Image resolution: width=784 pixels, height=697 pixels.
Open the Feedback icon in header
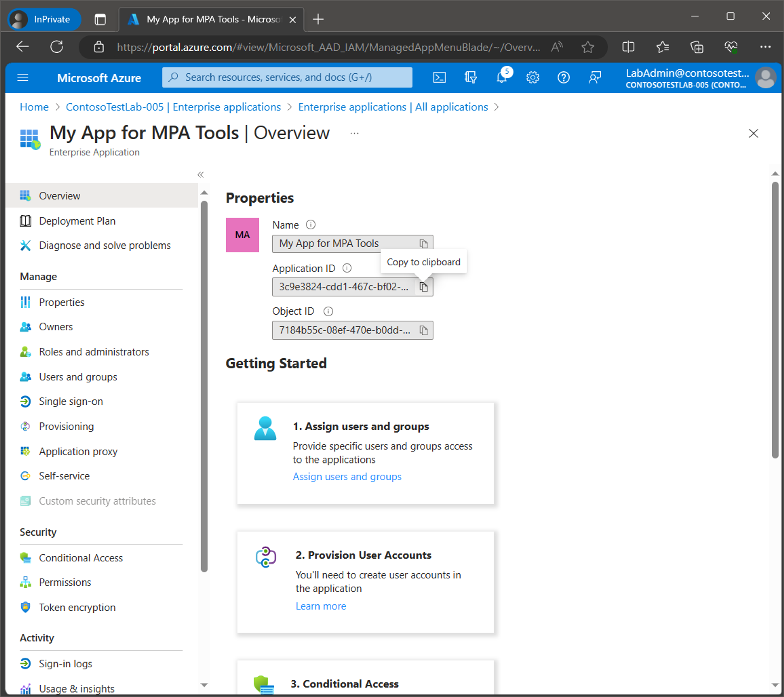pyautogui.click(x=595, y=78)
